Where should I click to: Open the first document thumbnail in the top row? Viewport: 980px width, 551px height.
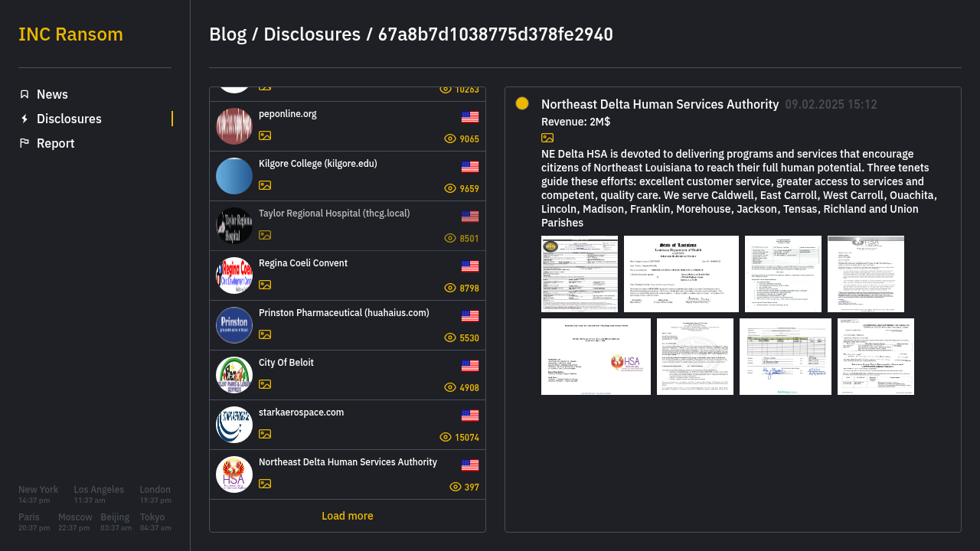coord(580,274)
